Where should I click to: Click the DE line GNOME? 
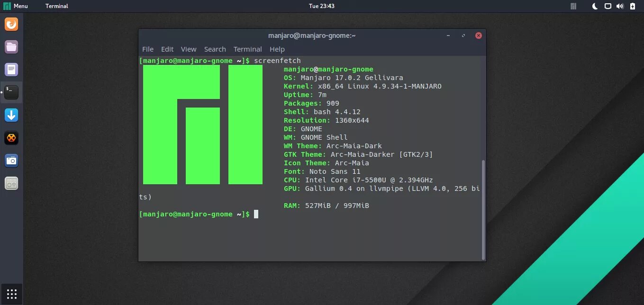click(303, 129)
